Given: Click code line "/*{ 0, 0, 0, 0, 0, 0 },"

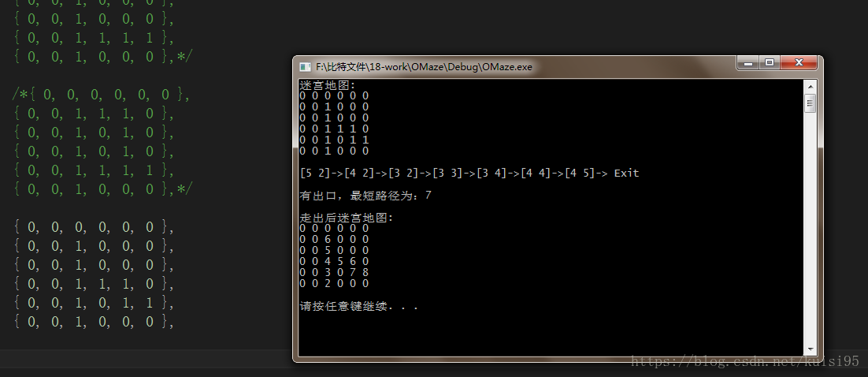Looking at the screenshot, I should pos(102,95).
